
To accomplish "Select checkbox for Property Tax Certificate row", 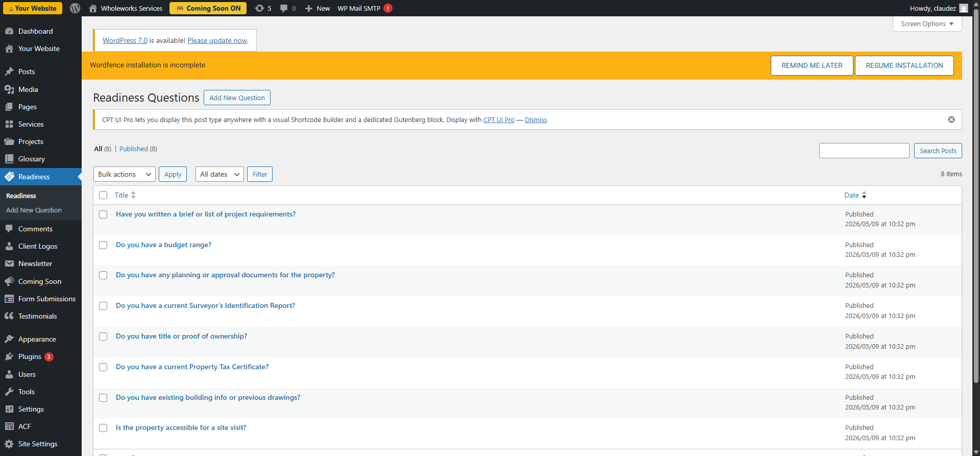I will [x=103, y=367].
